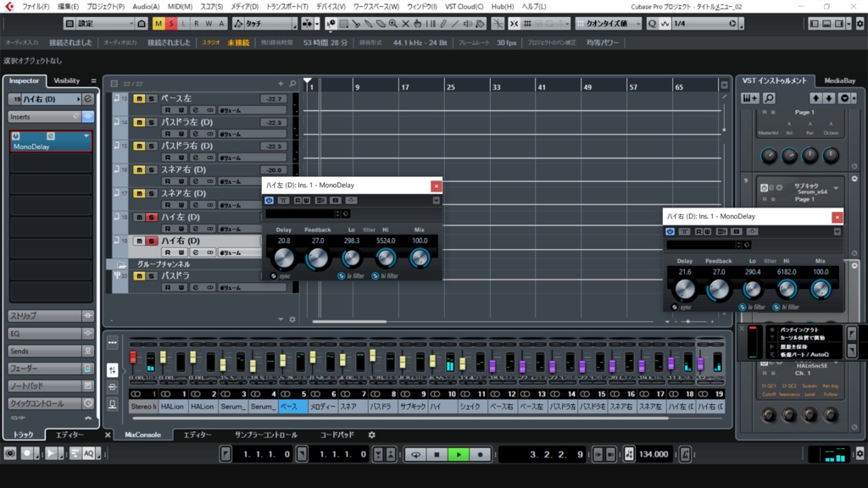This screenshot has height=488, width=868.
Task: Click the ベース channel fader in MixConsole
Action: click(x=283, y=361)
